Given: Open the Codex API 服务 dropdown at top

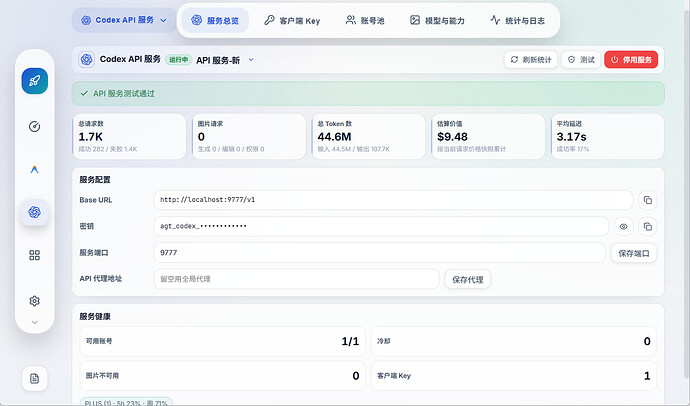Looking at the screenshot, I should click(x=125, y=20).
